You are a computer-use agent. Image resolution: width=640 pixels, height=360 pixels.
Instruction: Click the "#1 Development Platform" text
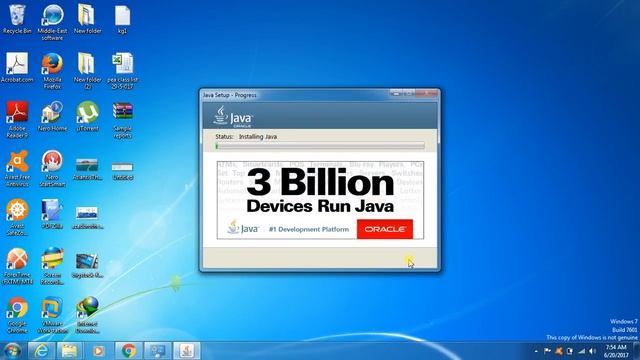pos(309,229)
